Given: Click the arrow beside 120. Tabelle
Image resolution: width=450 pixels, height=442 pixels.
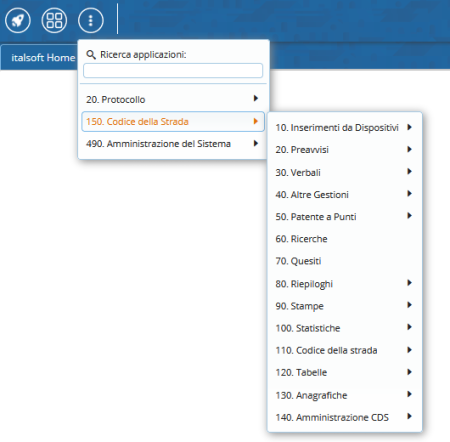Looking at the screenshot, I should point(409,372).
